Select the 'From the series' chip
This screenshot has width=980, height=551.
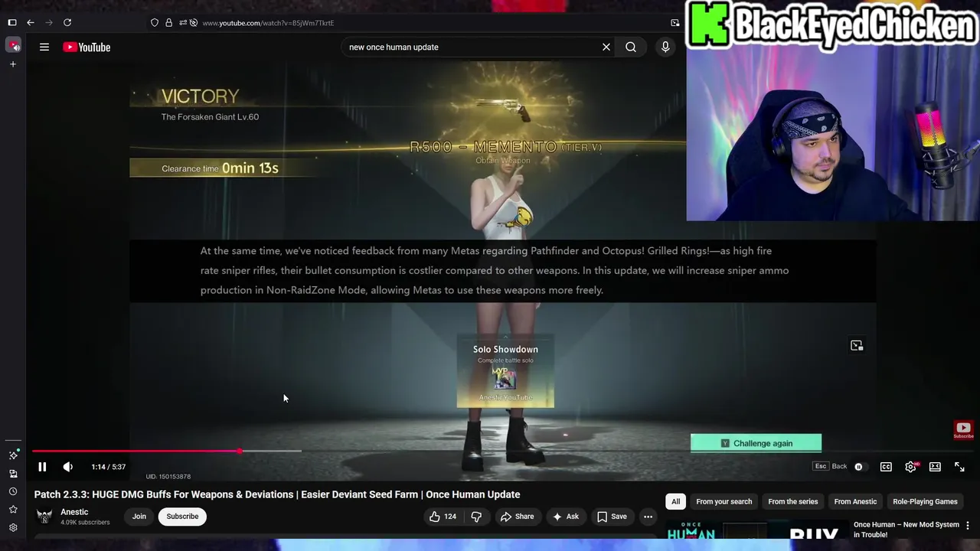click(x=793, y=502)
